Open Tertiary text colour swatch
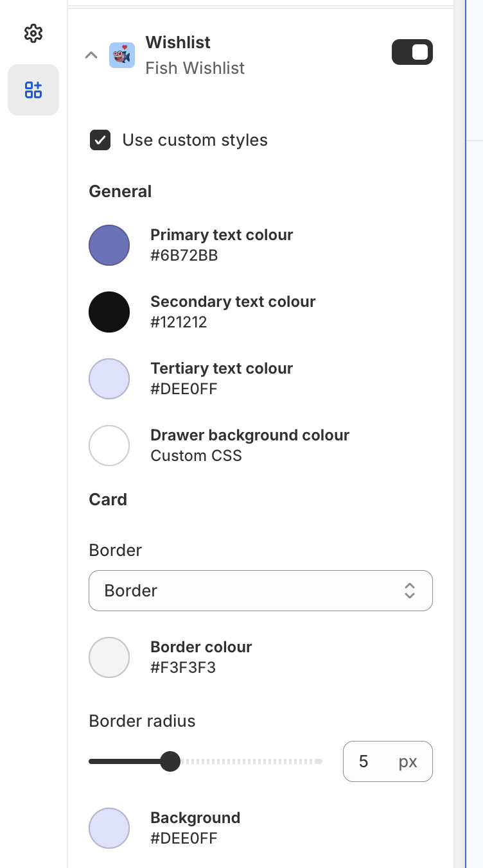Screen dimensions: 483x868 coord(109,379)
